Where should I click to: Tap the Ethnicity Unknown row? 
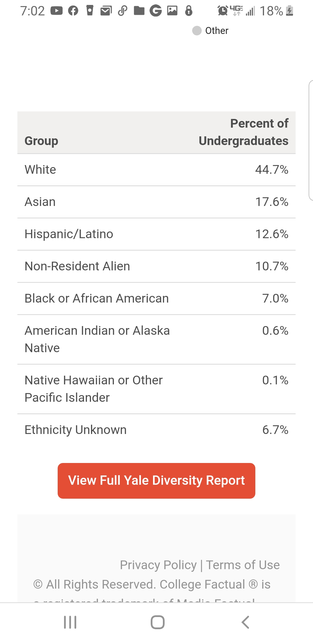156,430
